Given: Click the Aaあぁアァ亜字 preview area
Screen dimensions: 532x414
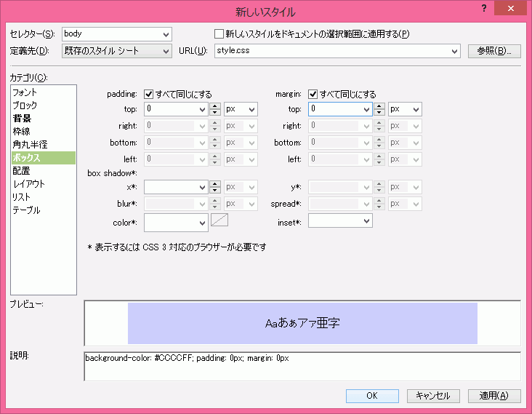Looking at the screenshot, I should pos(302,323).
